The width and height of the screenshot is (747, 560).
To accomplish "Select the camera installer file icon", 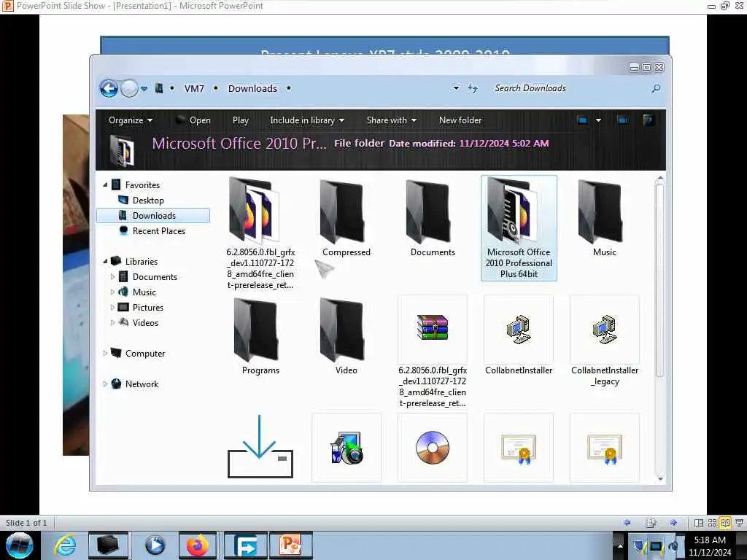I will coord(347,448).
